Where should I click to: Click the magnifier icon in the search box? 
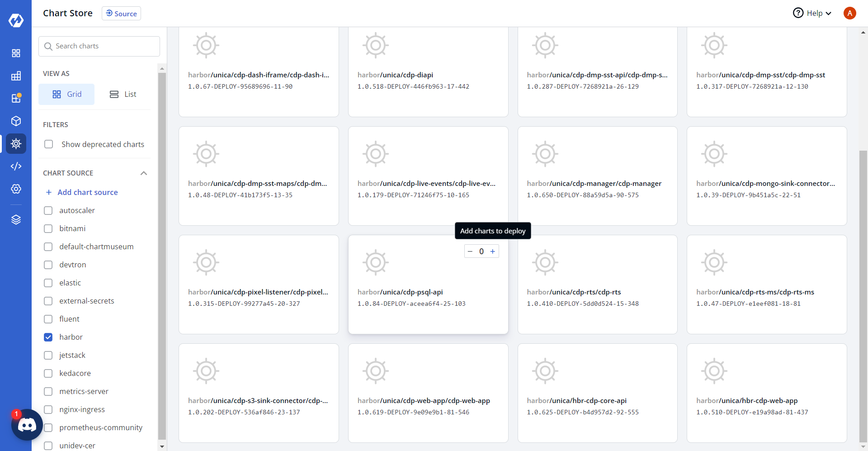pyautogui.click(x=48, y=46)
